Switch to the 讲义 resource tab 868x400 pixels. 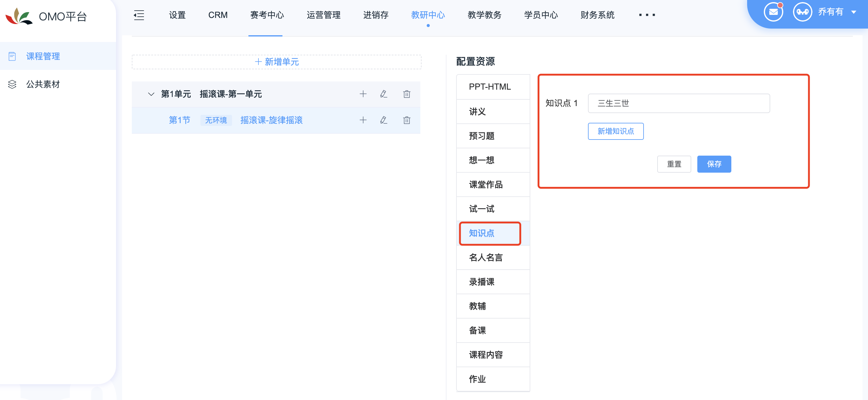(493, 112)
